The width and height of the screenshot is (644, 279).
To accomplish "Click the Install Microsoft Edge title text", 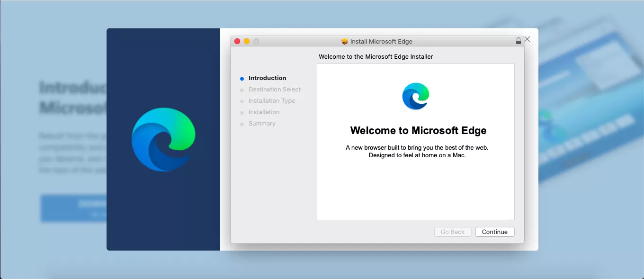I will 381,41.
